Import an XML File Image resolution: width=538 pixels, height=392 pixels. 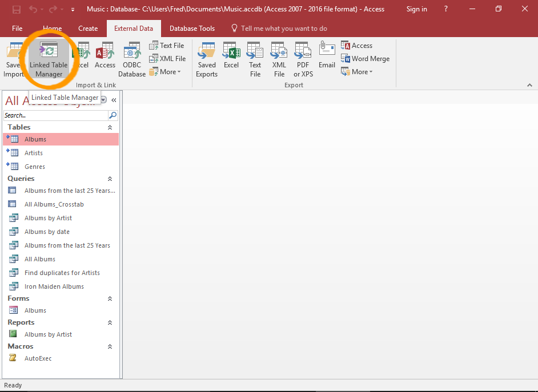tap(167, 59)
